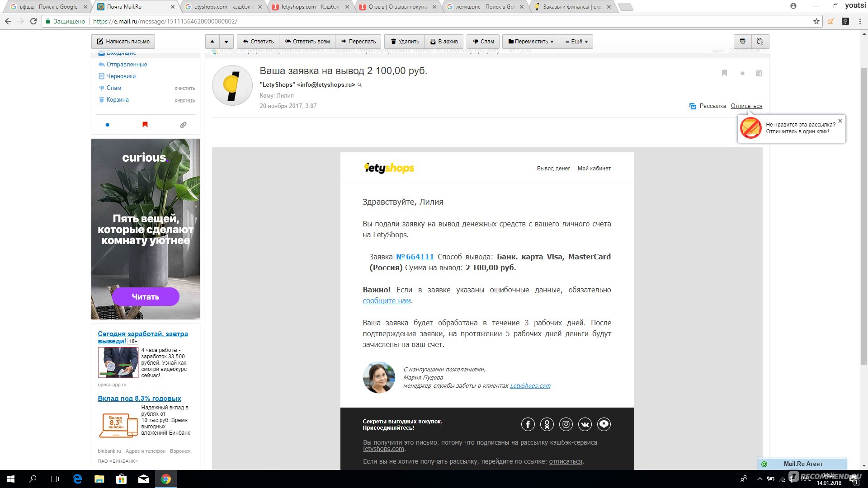Forward message with Переслать
Image resolution: width=868 pixels, height=488 pixels.
(x=359, y=42)
